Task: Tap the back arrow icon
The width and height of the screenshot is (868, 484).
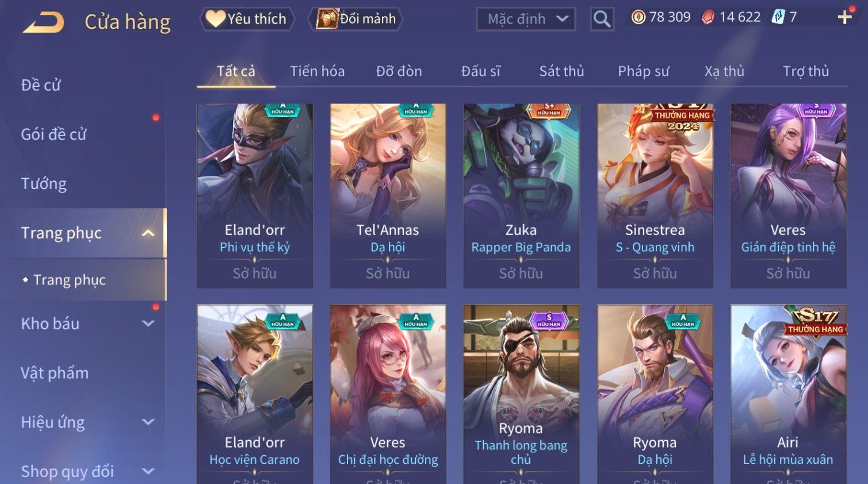Action: 44,23
